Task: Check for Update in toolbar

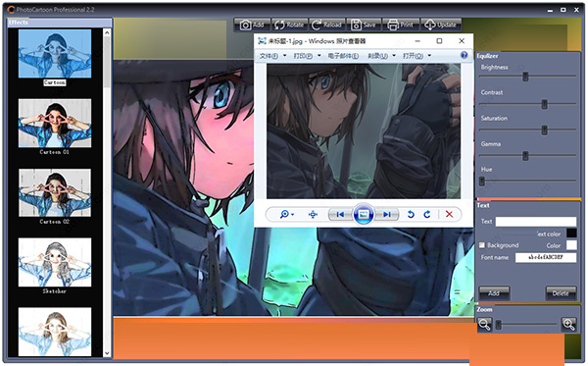Action: (x=441, y=25)
